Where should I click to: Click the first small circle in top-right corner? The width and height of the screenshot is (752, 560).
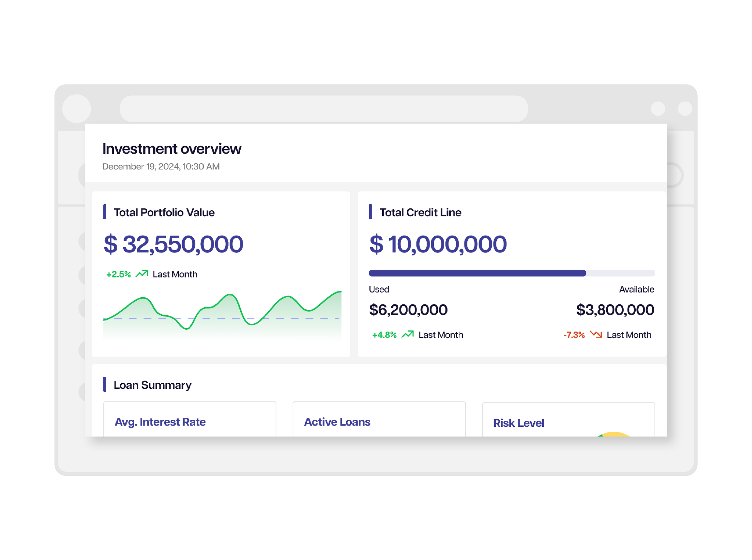[x=658, y=108]
